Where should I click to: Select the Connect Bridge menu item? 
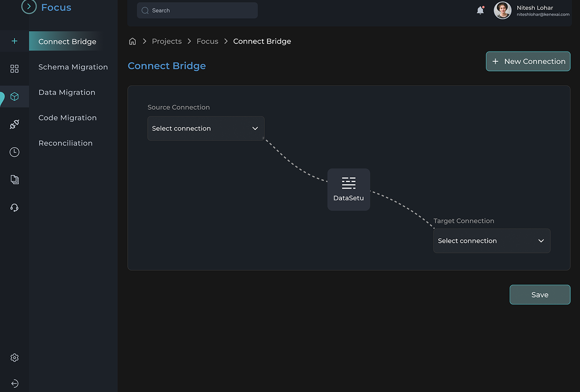click(67, 41)
